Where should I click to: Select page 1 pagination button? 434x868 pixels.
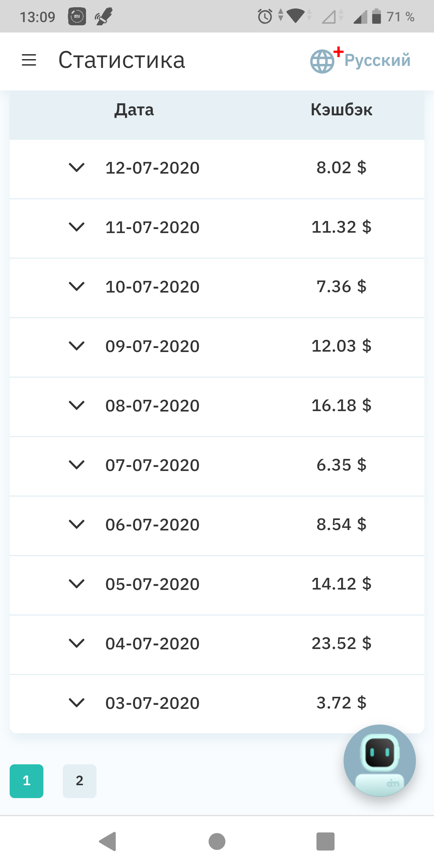tap(27, 781)
